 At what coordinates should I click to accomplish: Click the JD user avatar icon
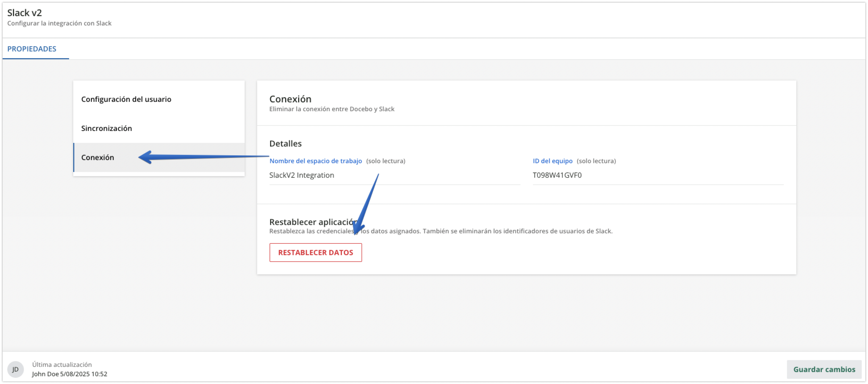[x=16, y=369]
